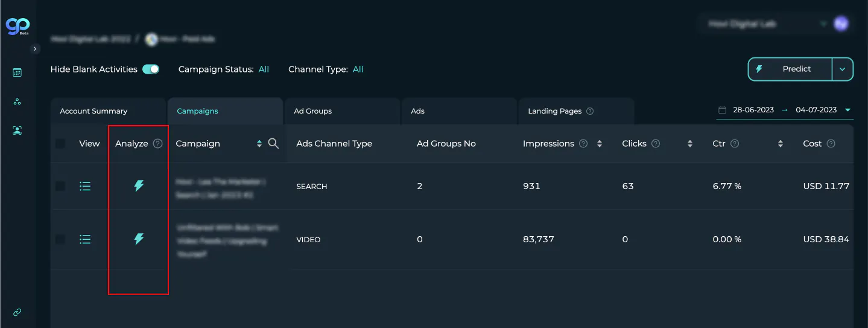Click the calendar icon in the date range

(x=723, y=110)
